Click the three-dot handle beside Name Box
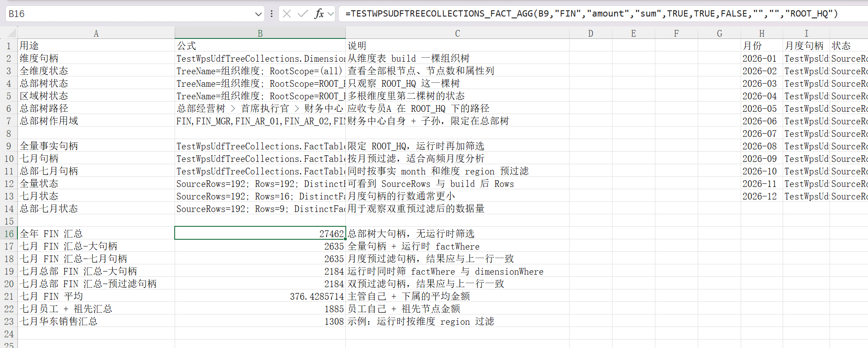868x348 pixels. click(272, 14)
